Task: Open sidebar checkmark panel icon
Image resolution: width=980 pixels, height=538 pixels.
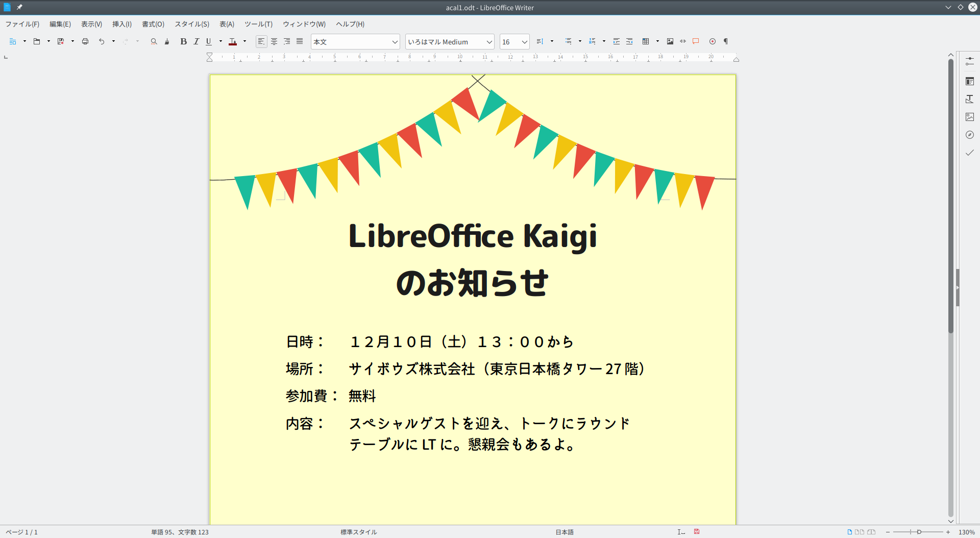Action: [x=970, y=153]
